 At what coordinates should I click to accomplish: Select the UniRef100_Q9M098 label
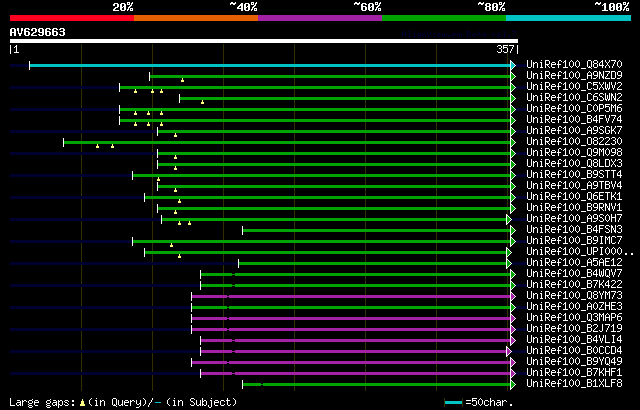click(574, 153)
